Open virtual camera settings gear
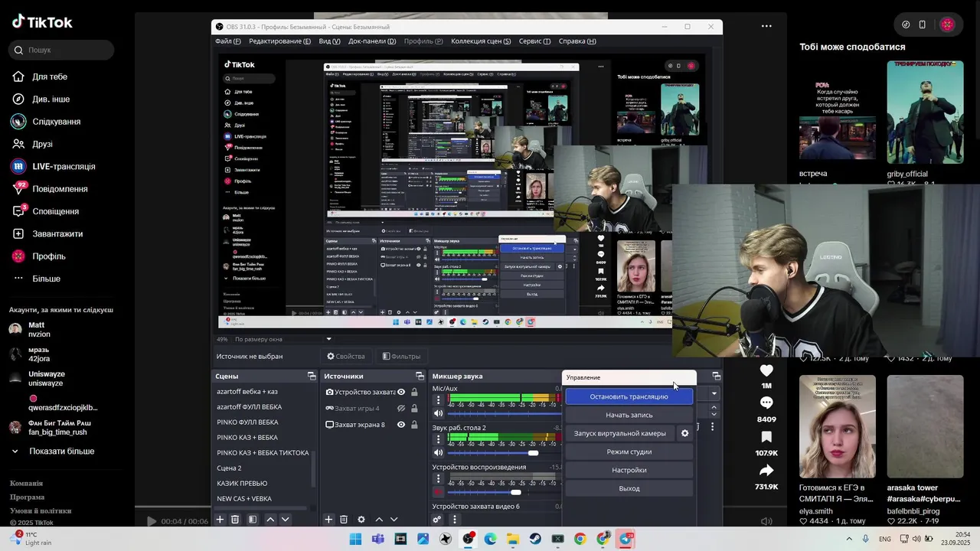This screenshot has width=980, height=551. pyautogui.click(x=685, y=433)
